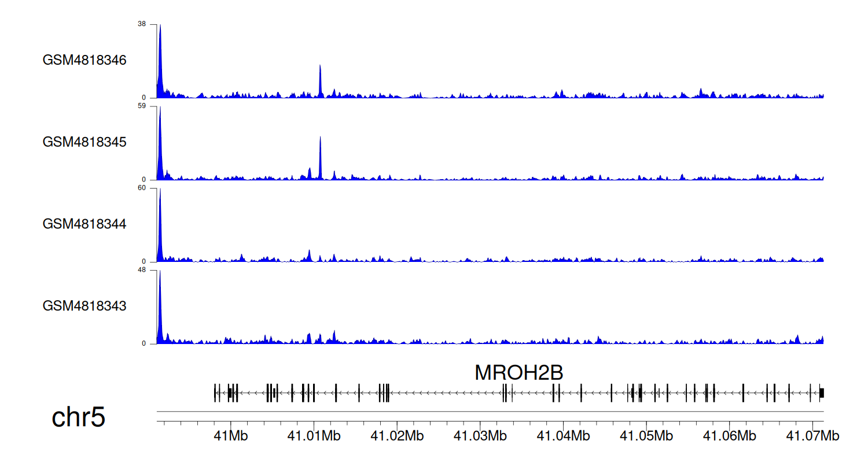This screenshot has width=868, height=451.
Task: Click the y-axis maximum value 38
Action: point(142,24)
